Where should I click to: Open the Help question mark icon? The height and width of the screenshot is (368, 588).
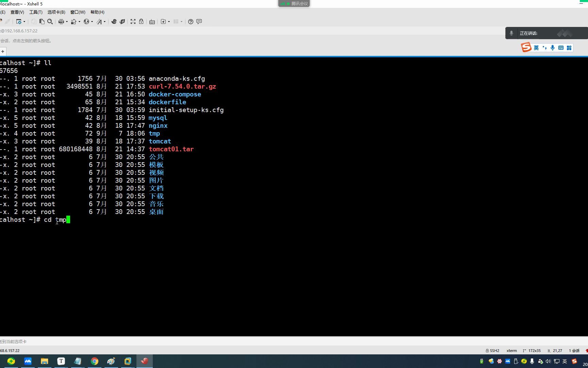pyautogui.click(x=191, y=21)
